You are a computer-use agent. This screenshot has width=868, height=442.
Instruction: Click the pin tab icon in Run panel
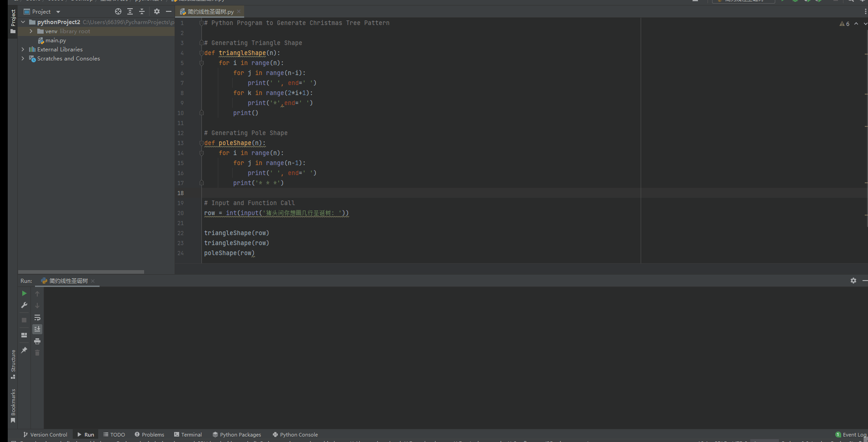24,350
